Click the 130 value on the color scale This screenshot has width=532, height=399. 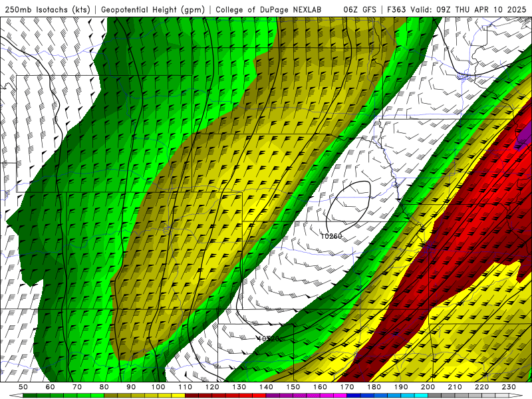(239, 387)
